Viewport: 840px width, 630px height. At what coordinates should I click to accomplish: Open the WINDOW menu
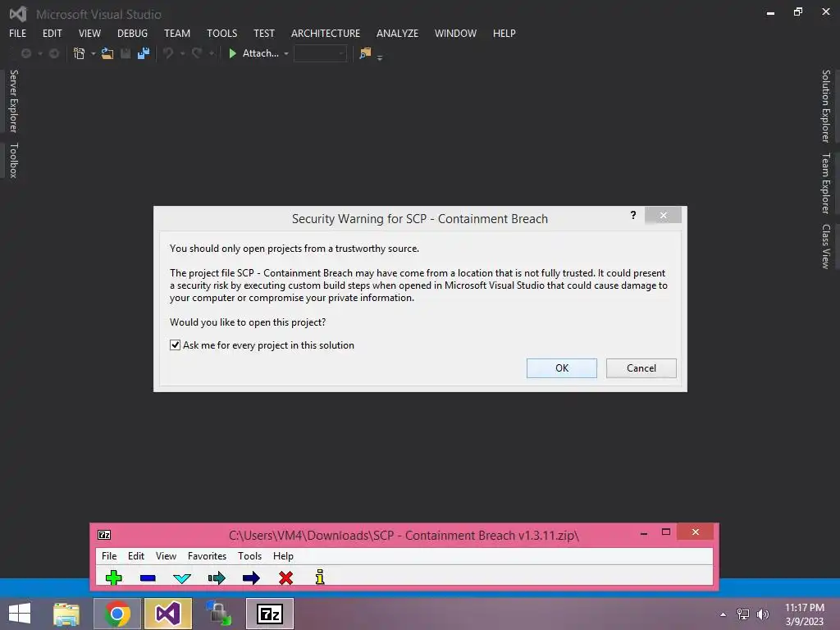[x=455, y=33]
